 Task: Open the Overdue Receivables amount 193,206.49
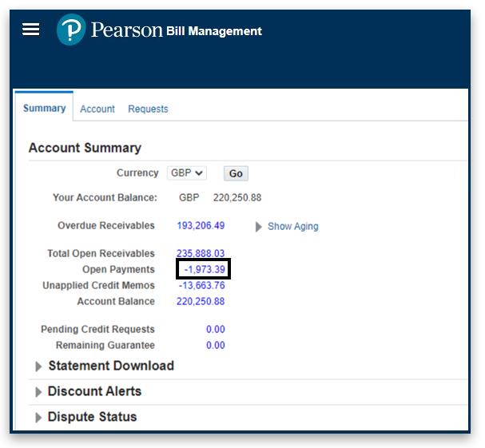coord(201,226)
